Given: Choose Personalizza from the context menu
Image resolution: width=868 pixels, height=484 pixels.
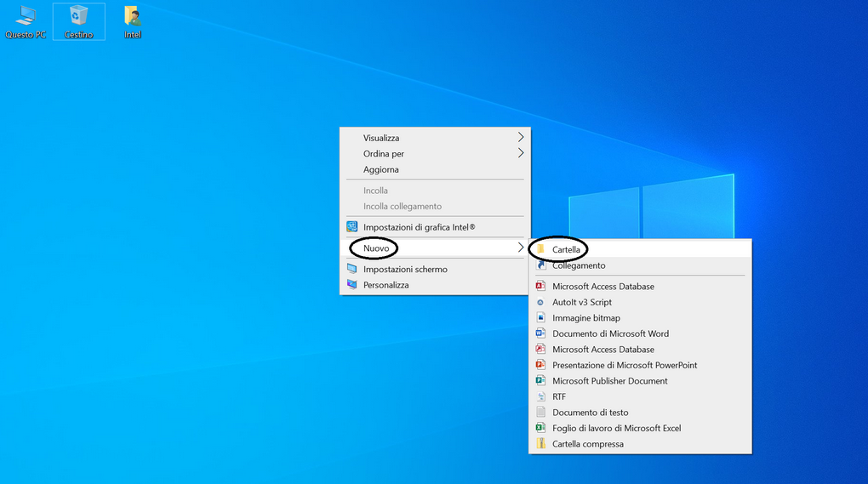Looking at the screenshot, I should tap(435, 285).
